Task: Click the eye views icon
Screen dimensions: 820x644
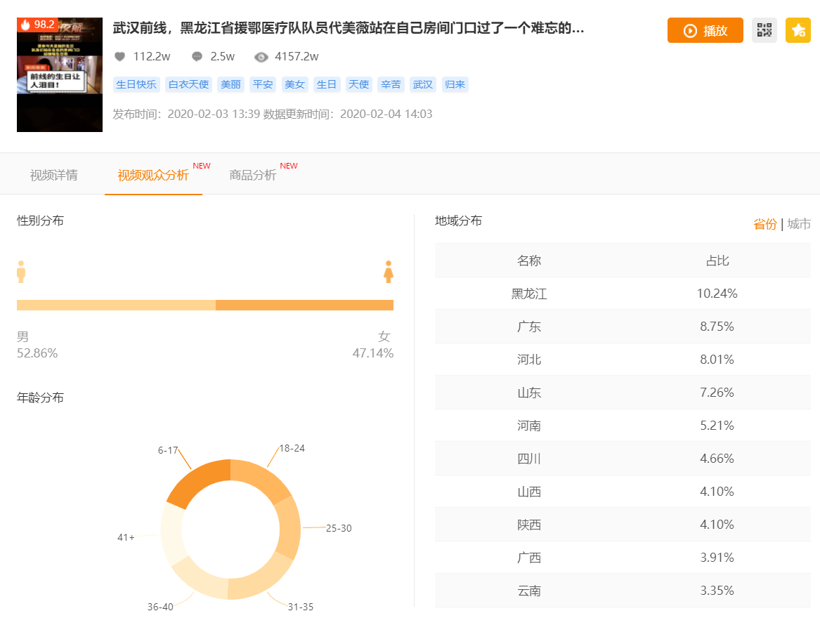Action: click(261, 57)
